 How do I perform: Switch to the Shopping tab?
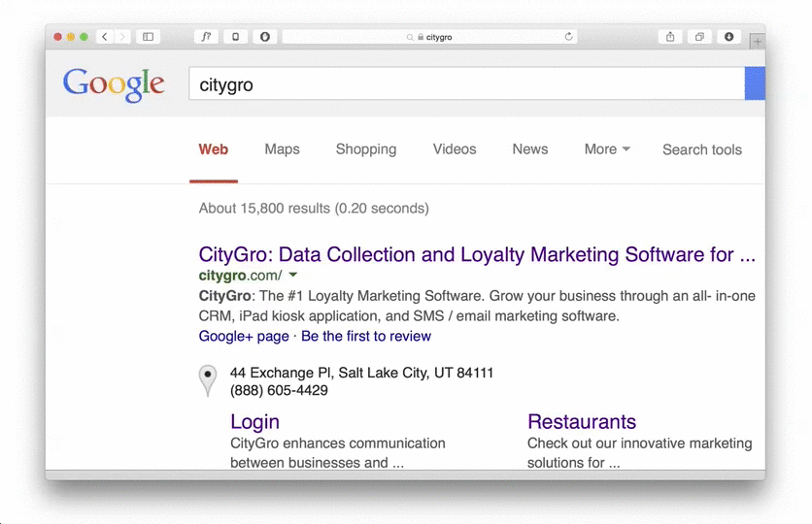click(366, 149)
